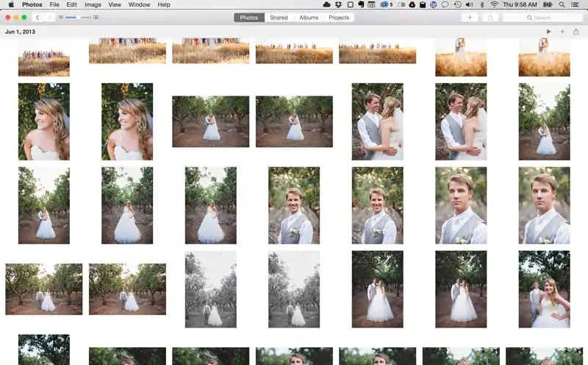Open the Wi-Fi menu bar icon

click(x=494, y=4)
